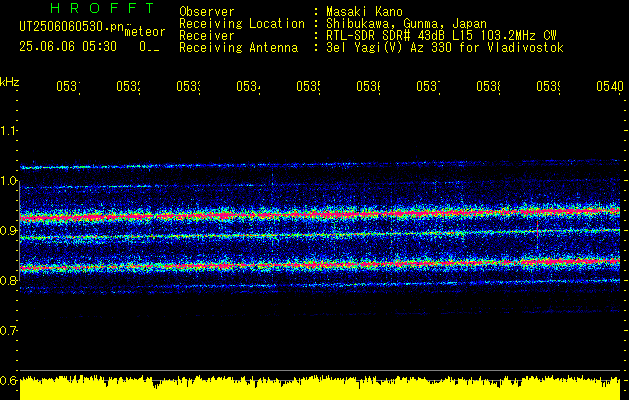The height and width of the screenshot is (400, 629).
Task: Click the 0532 time marker
Action: [x=128, y=87]
